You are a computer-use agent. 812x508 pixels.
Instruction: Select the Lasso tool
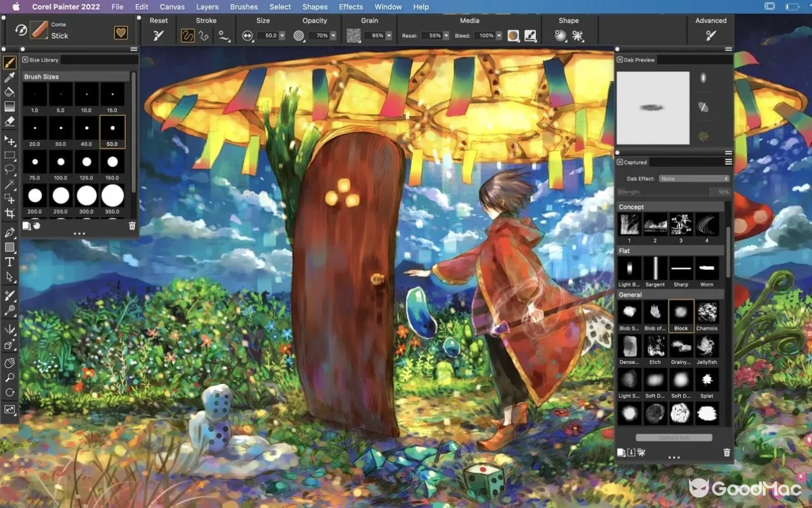point(10,170)
